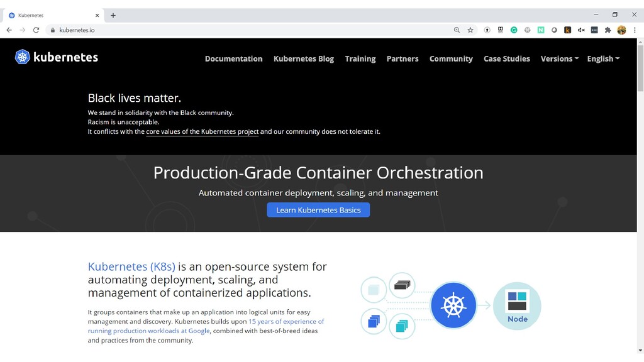
Task: Click the browser forward arrow
Action: coord(23,30)
